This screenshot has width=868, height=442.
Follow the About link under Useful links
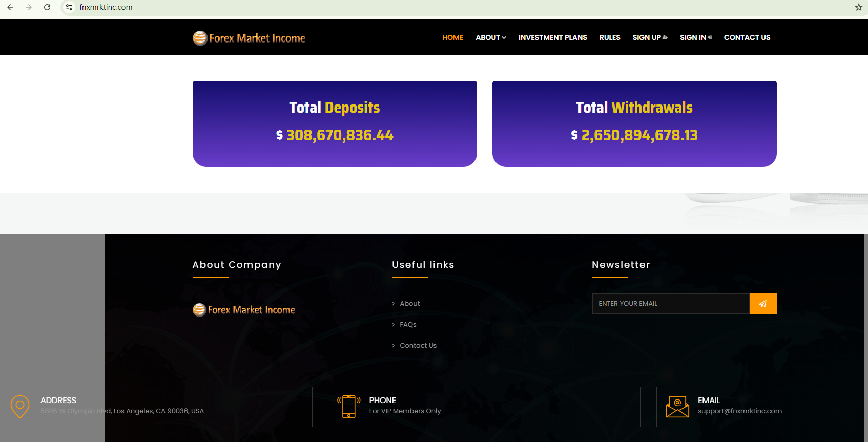[x=410, y=304]
